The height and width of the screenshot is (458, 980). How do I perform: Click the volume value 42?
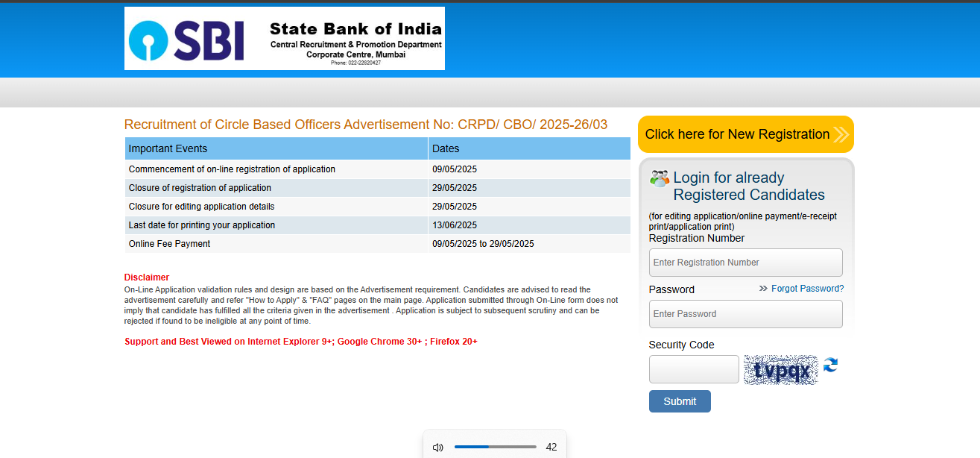(x=551, y=448)
